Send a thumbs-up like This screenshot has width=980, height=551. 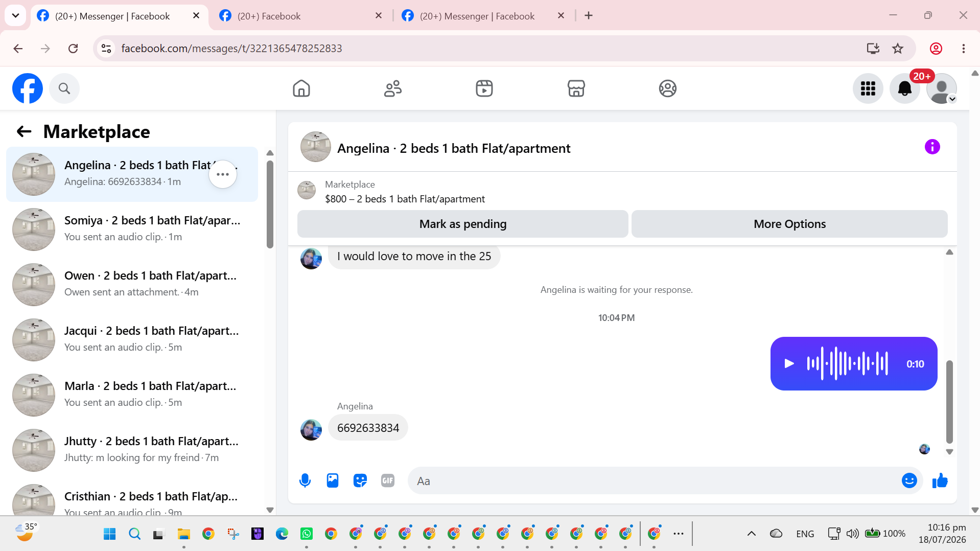(940, 480)
